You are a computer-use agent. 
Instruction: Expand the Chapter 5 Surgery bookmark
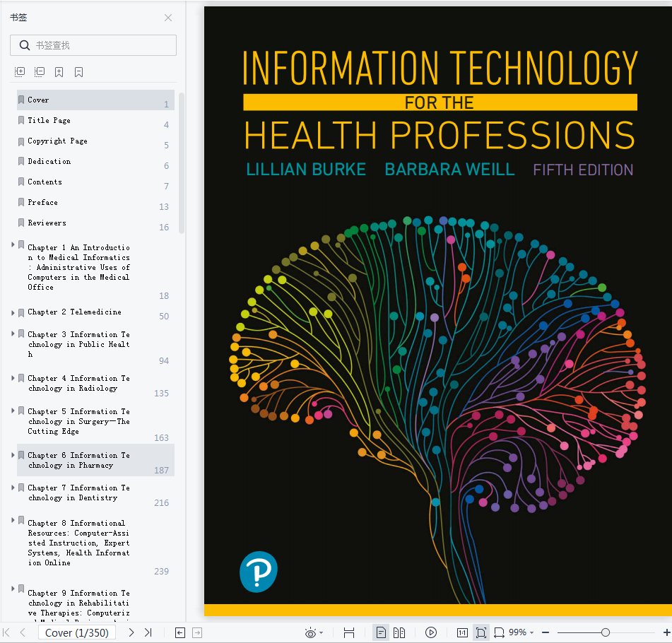[x=13, y=411]
